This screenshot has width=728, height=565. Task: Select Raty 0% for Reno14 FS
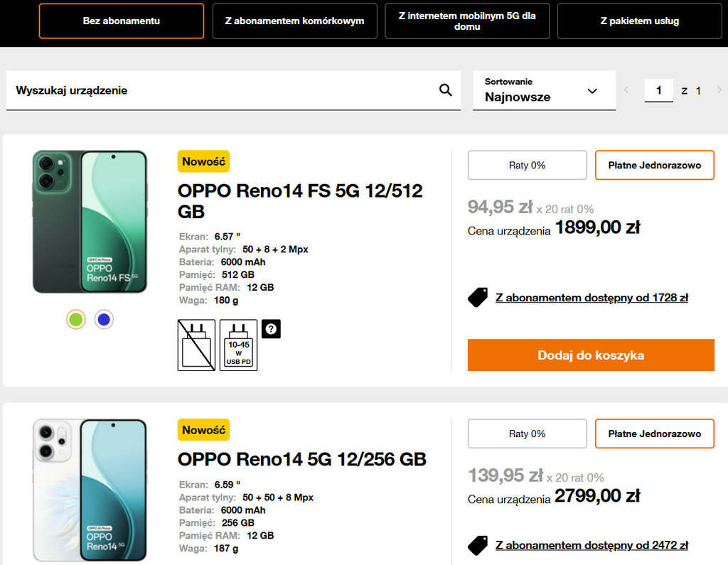click(527, 165)
